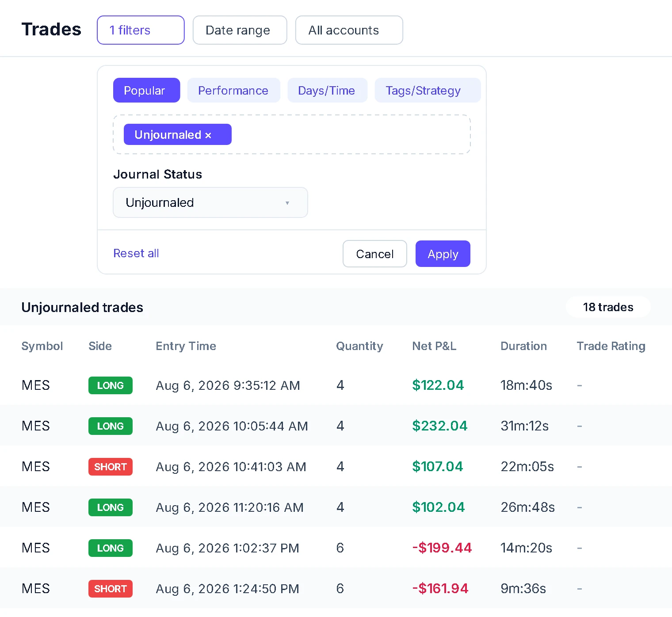Click the Unjournaled trades heading
This screenshot has width=672, height=617.
82,307
